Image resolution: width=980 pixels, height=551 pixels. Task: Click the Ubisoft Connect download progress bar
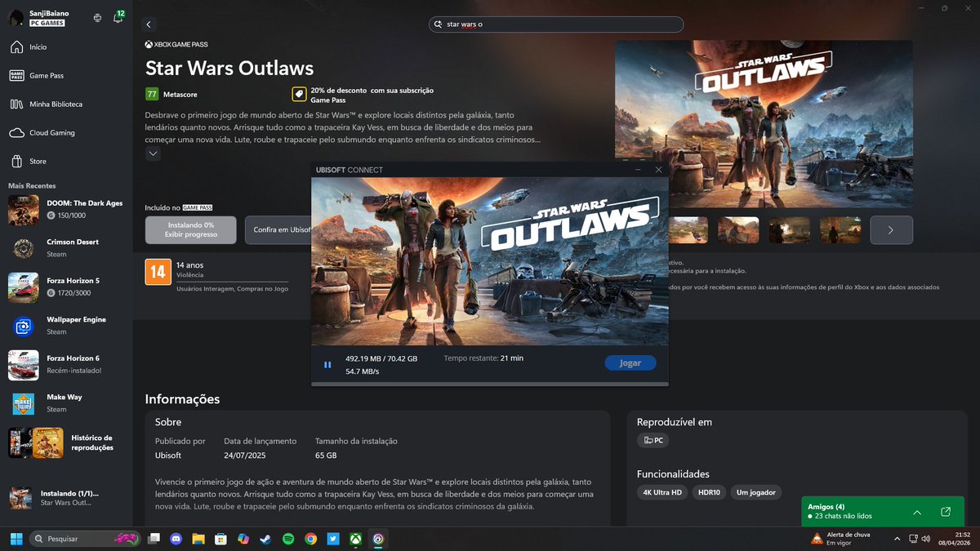click(490, 384)
